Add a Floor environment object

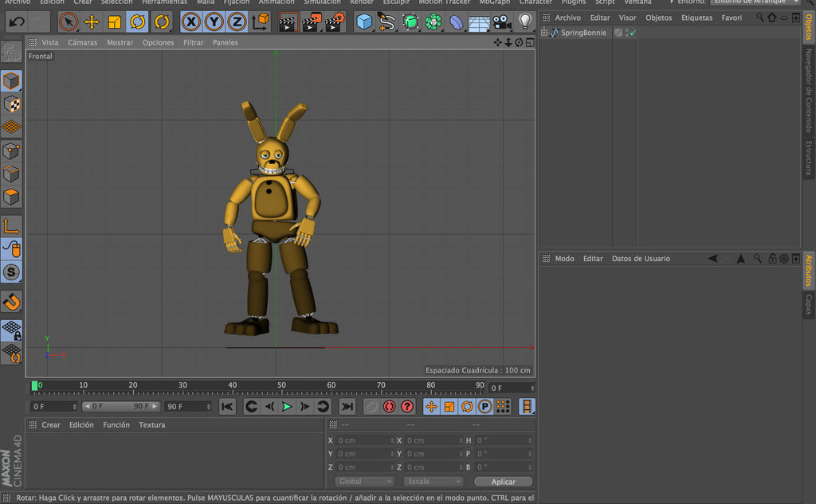click(x=479, y=21)
